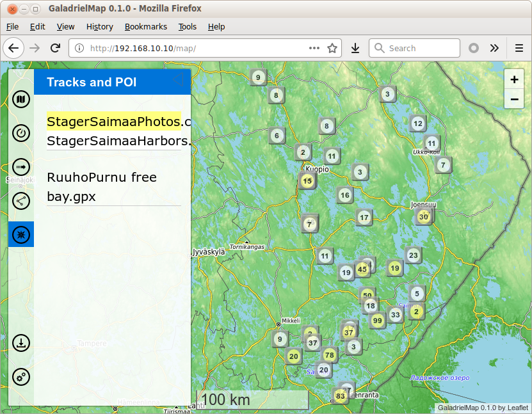The height and width of the screenshot is (414, 532).
Task: Reload the current page
Action: tap(55, 48)
